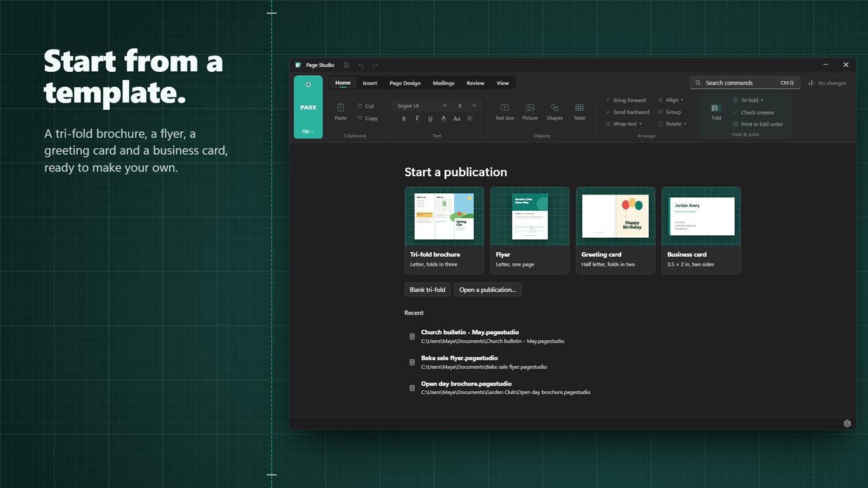Expand the Rotate dropdown
This screenshot has width=868, height=488.
pos(672,124)
